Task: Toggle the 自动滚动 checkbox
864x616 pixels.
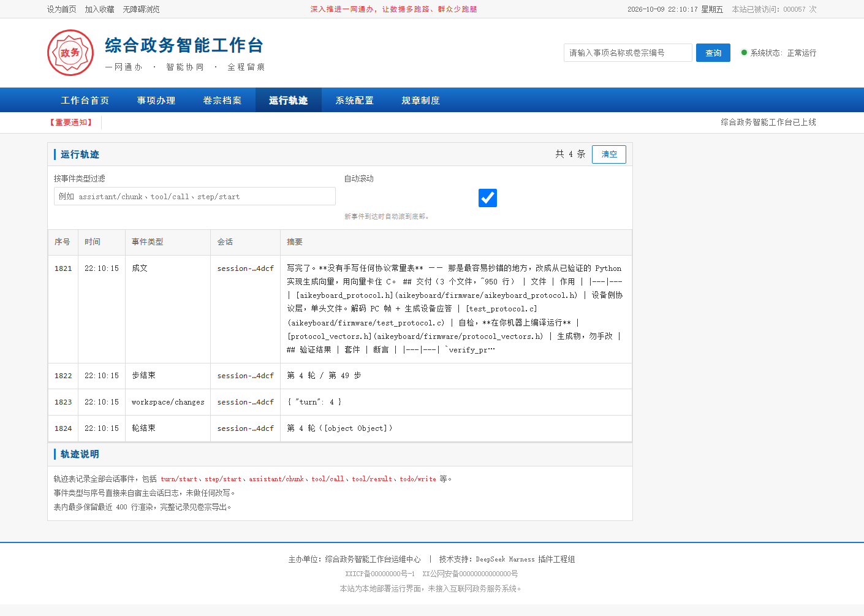Action: [x=488, y=198]
